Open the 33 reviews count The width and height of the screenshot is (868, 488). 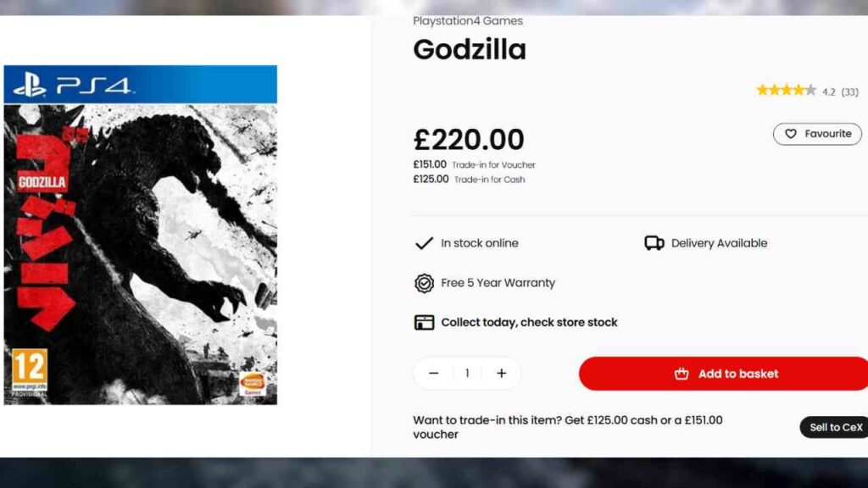(x=849, y=91)
